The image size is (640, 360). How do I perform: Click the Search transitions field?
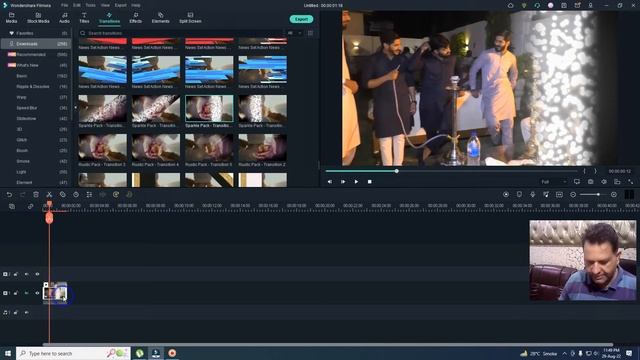pos(181,33)
